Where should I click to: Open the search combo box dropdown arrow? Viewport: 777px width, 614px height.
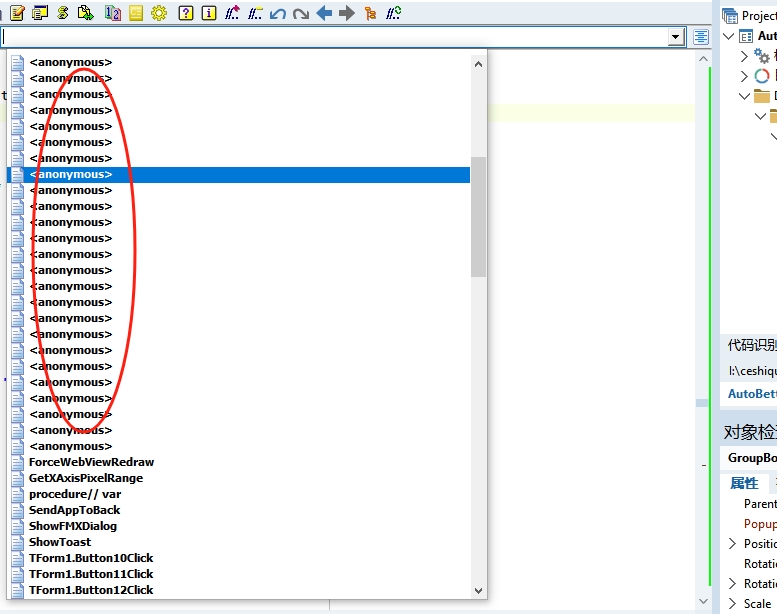tap(676, 37)
